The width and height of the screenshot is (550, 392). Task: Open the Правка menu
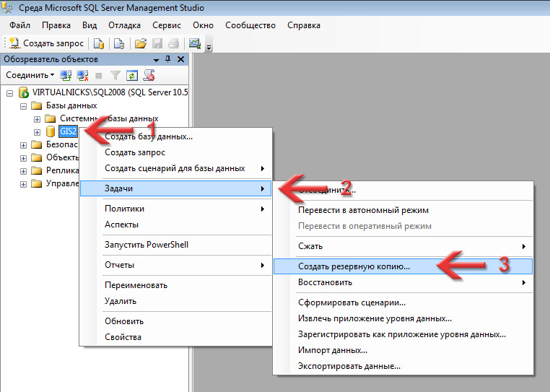tap(56, 25)
